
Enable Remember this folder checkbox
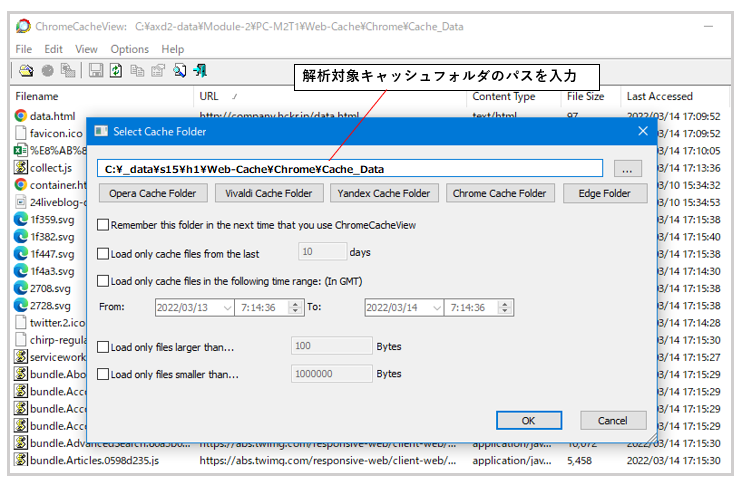point(103,225)
